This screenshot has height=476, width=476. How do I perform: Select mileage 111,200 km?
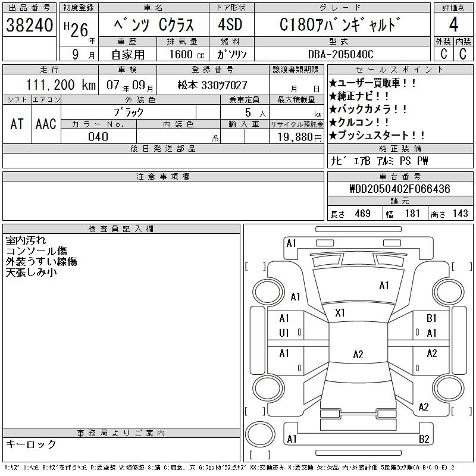61,84
